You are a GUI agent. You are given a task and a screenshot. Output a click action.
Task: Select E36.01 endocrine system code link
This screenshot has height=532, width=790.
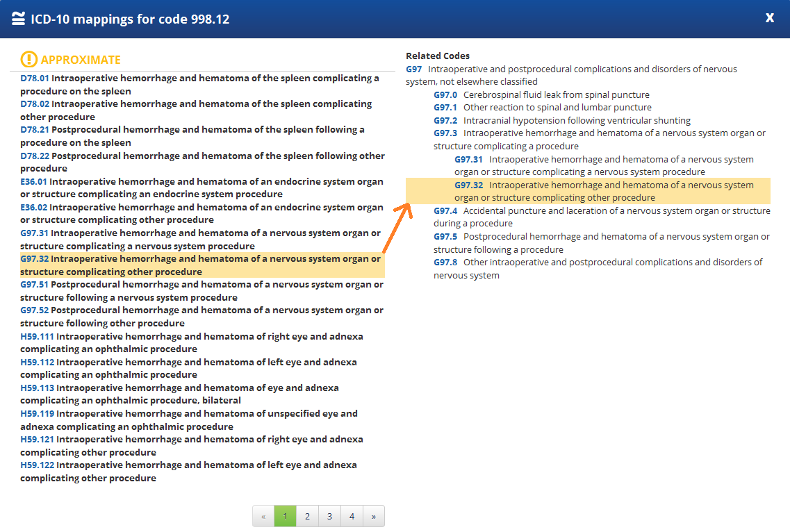coord(34,182)
